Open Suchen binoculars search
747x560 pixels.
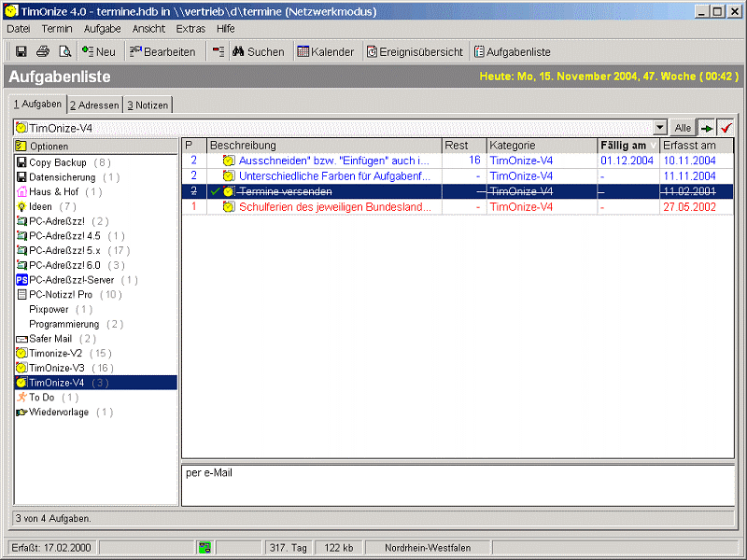click(x=259, y=51)
